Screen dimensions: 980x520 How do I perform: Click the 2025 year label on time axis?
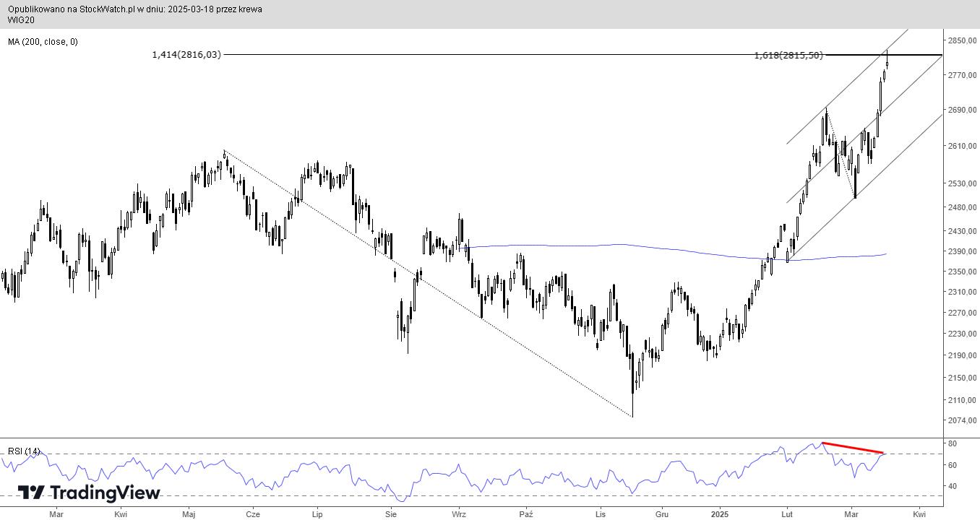[719, 514]
